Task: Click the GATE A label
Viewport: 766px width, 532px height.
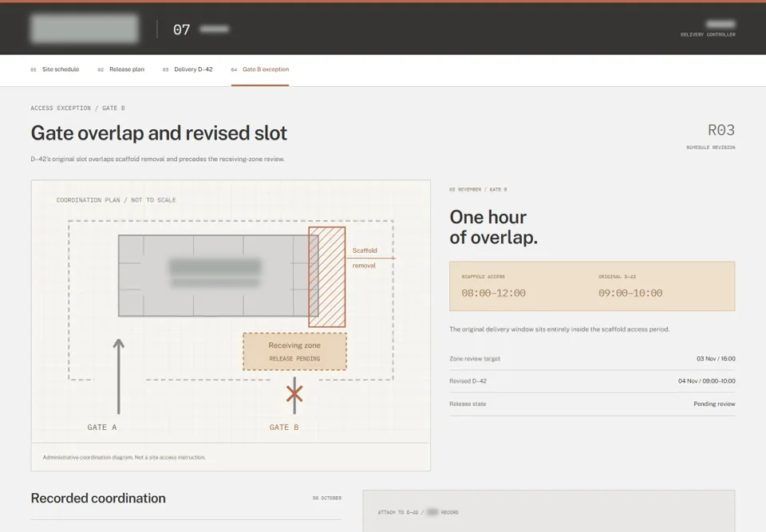Action: click(102, 427)
